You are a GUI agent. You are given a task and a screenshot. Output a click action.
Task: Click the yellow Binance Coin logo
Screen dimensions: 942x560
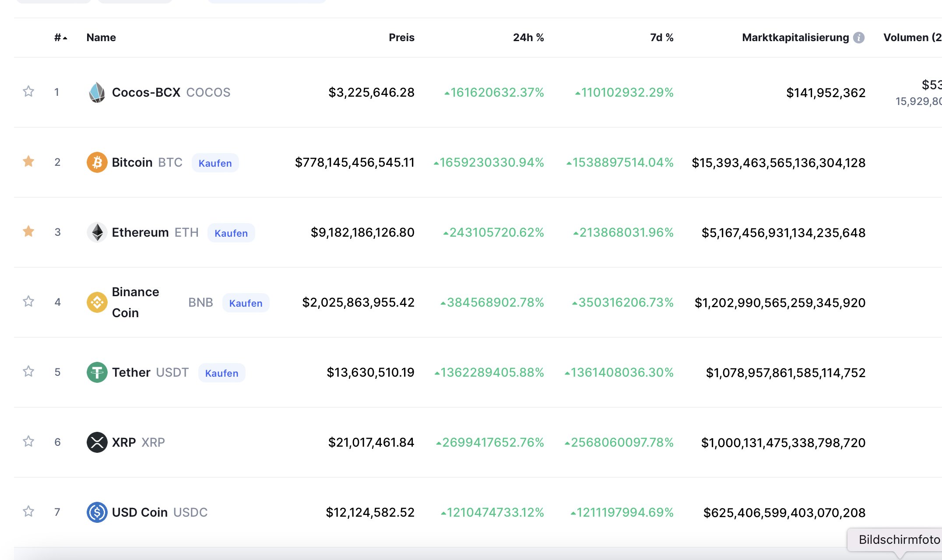97,302
